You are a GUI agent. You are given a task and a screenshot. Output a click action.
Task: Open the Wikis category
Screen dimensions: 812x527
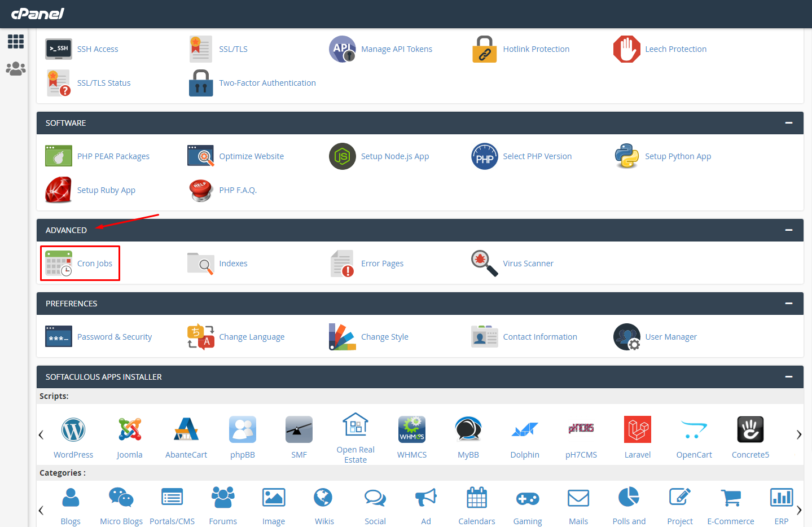pos(324,506)
